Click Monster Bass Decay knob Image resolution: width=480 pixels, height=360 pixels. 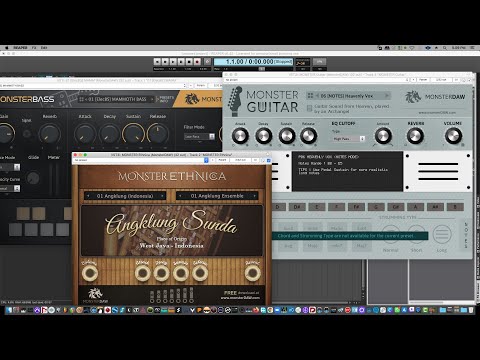pyautogui.click(x=109, y=134)
